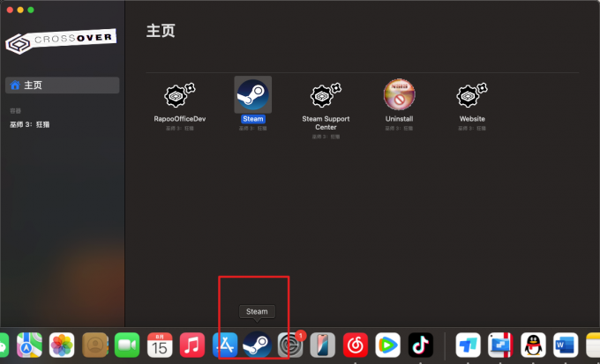
Task: Select 主页 in the CrossOver sidebar
Action: [63, 85]
